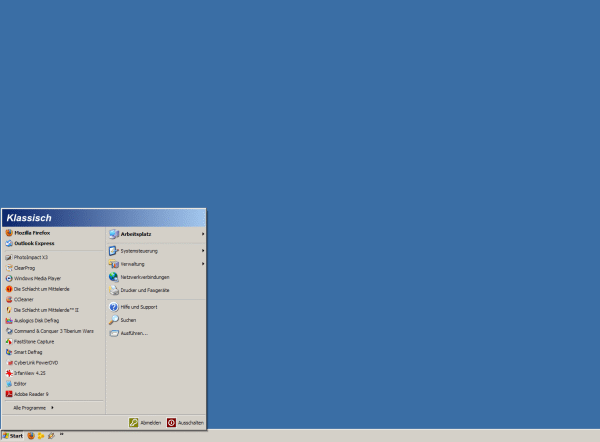Expand the Arbeitsplatz submenu arrow

coord(202,234)
